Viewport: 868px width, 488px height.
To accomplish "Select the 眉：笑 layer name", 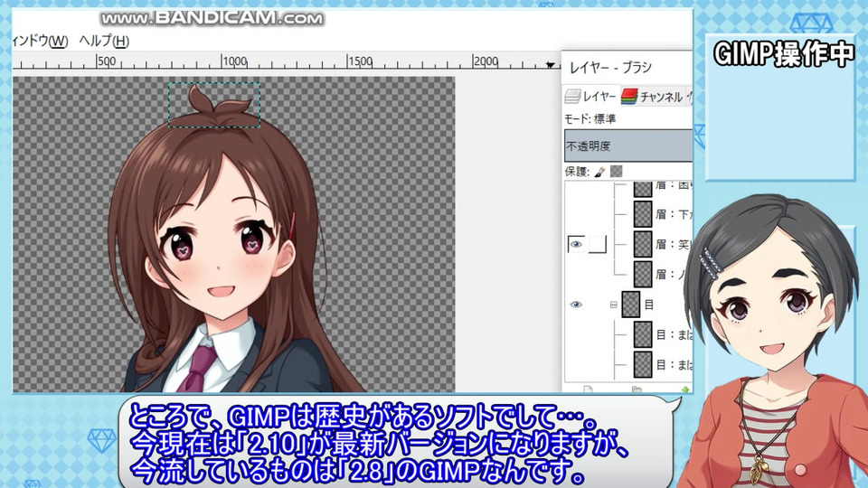I will tap(673, 244).
